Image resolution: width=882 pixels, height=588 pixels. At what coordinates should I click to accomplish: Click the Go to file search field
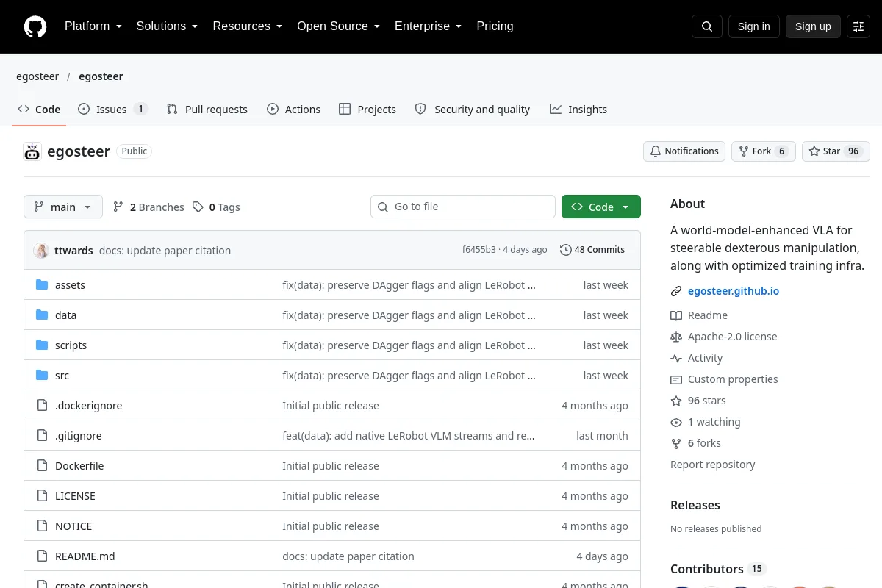[x=463, y=207]
